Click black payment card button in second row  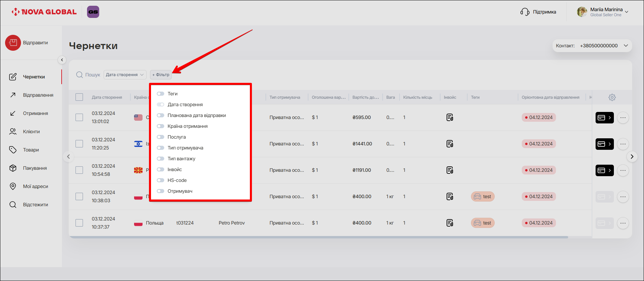coord(604,144)
